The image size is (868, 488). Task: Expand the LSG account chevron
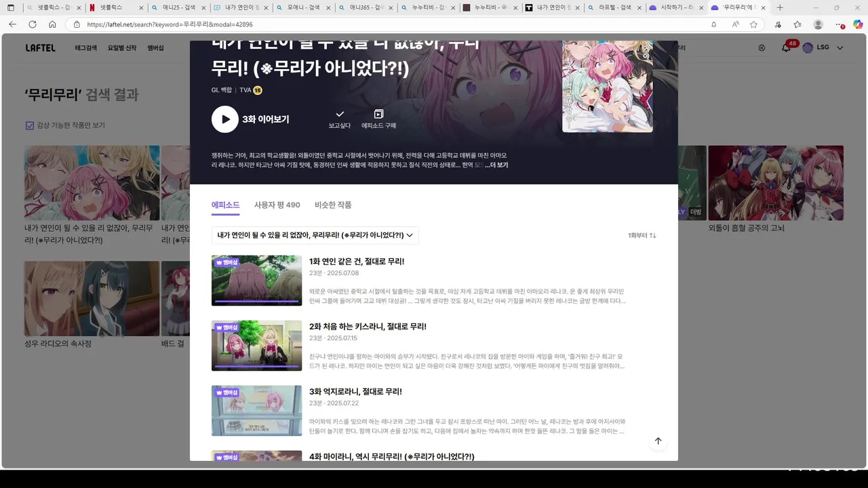[x=840, y=48]
